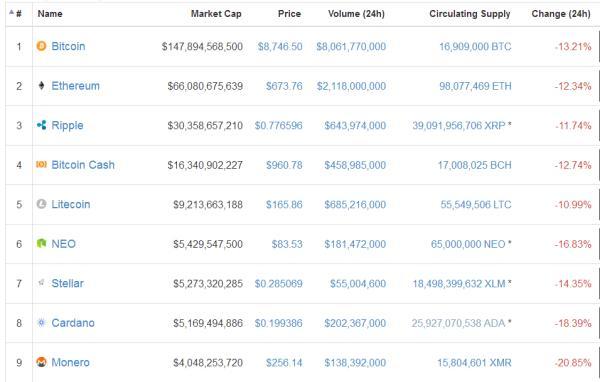Image resolution: width=600 pixels, height=382 pixels.
Task: Sort by the Market Cap header
Action: point(216,14)
